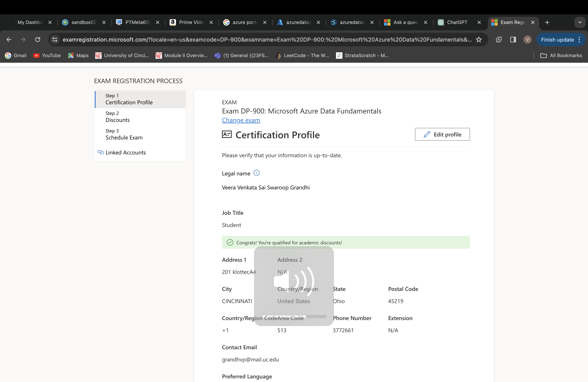Open the performance extension icon in toolbar
Viewport: 588px width, 382px height.
[499, 40]
